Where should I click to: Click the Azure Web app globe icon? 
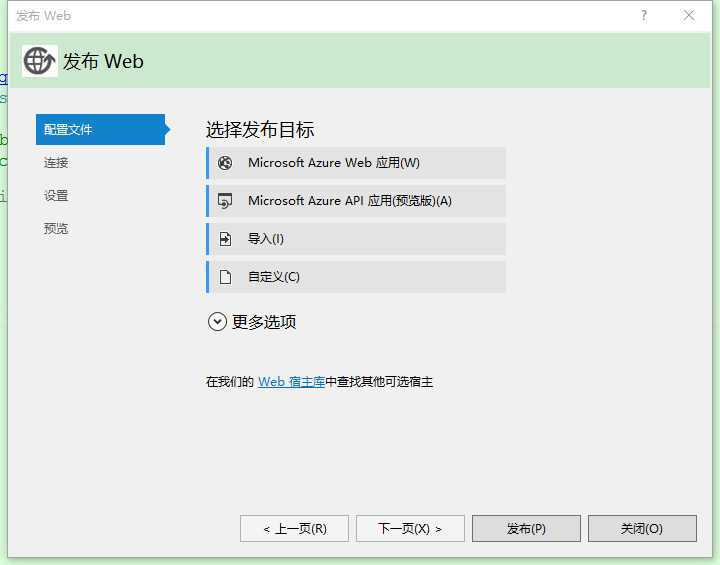[225, 163]
